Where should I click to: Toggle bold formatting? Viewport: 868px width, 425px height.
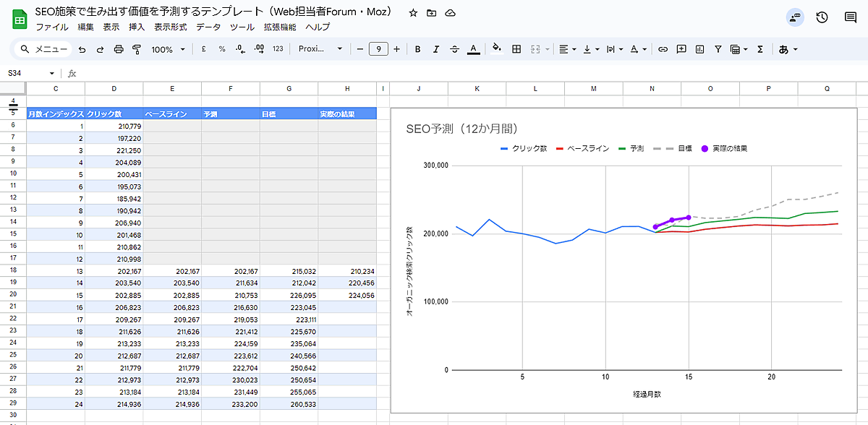pyautogui.click(x=417, y=49)
